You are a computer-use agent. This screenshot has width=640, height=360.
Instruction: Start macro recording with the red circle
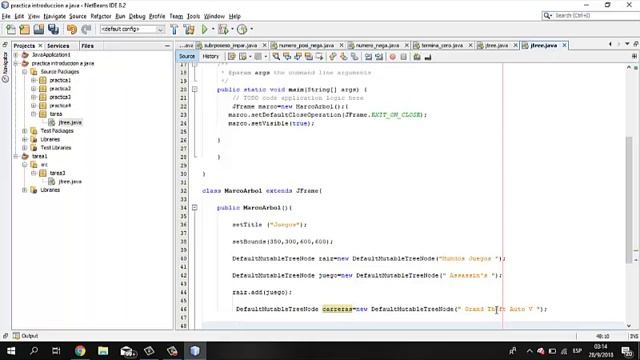pyautogui.click(x=393, y=57)
